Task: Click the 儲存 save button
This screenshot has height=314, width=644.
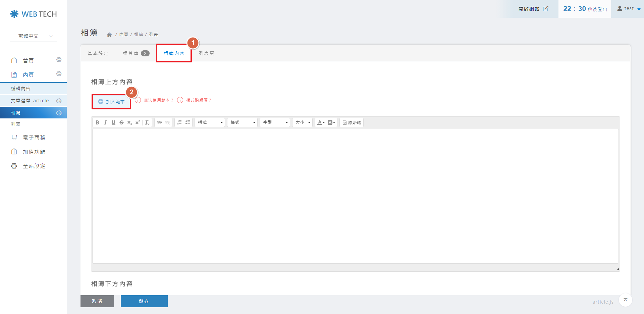Action: point(144,301)
